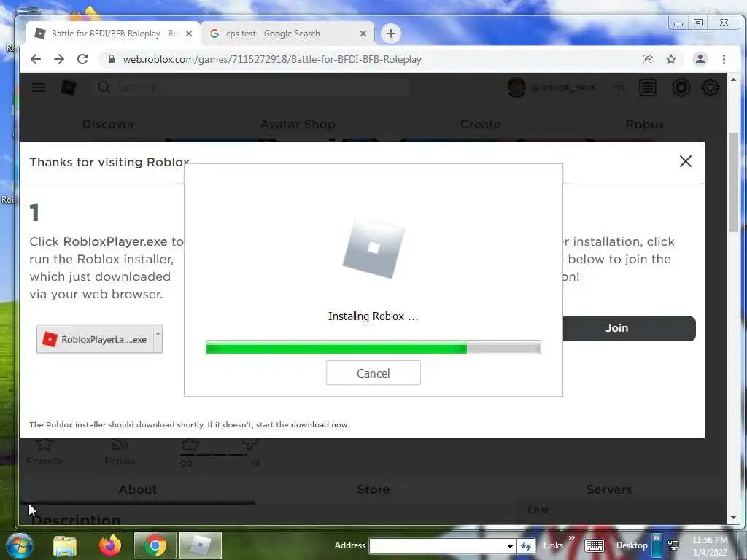Viewport: 747px width, 560px height.
Task: Open Roblox settings gear
Action: click(x=711, y=87)
